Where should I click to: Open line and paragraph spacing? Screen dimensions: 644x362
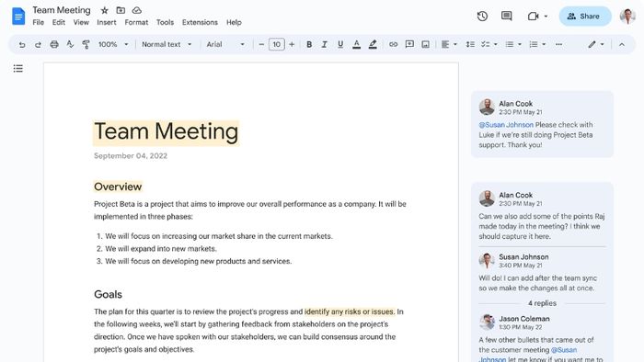[470, 44]
